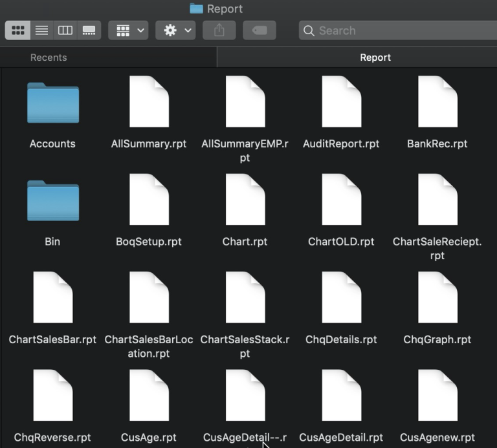Click the ChartSaleReciept.rpt file name
Screen dimensions: 497x448
[x=437, y=248]
